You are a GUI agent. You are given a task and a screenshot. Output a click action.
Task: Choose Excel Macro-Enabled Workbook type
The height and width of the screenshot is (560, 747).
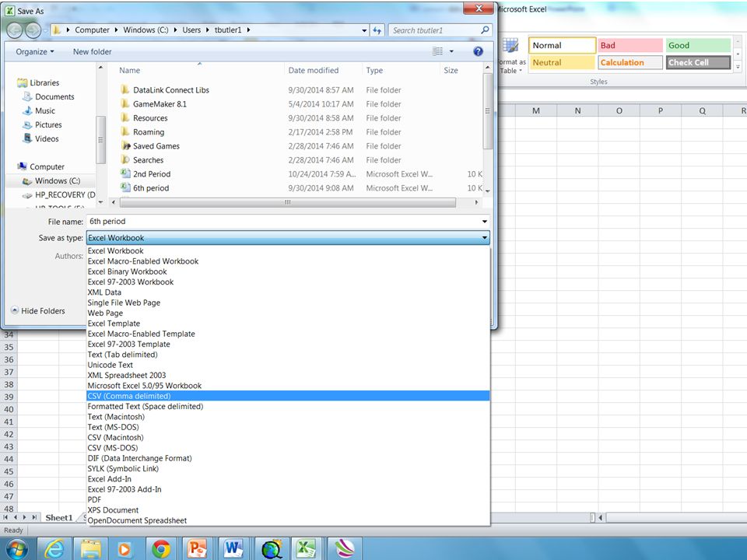[288, 261]
